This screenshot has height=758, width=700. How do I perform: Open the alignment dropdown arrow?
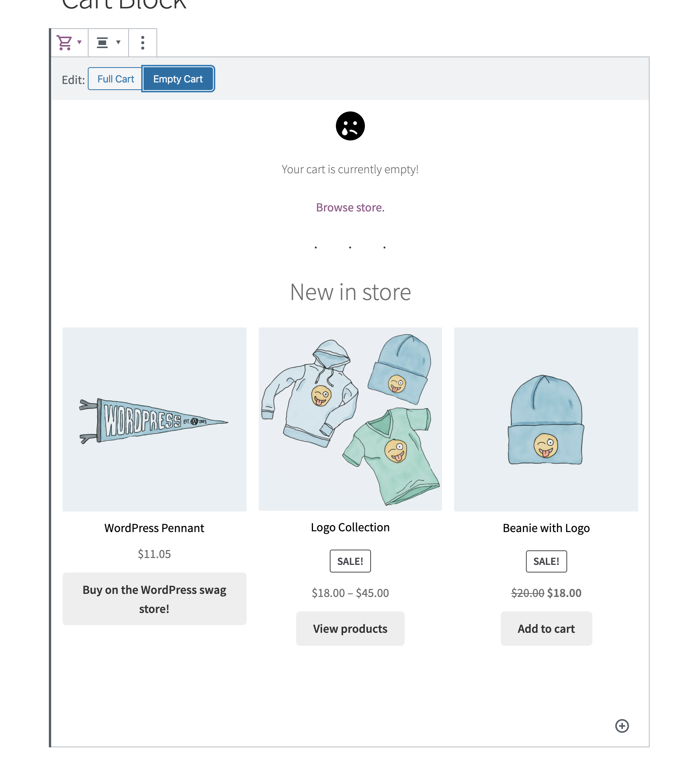coord(118,42)
